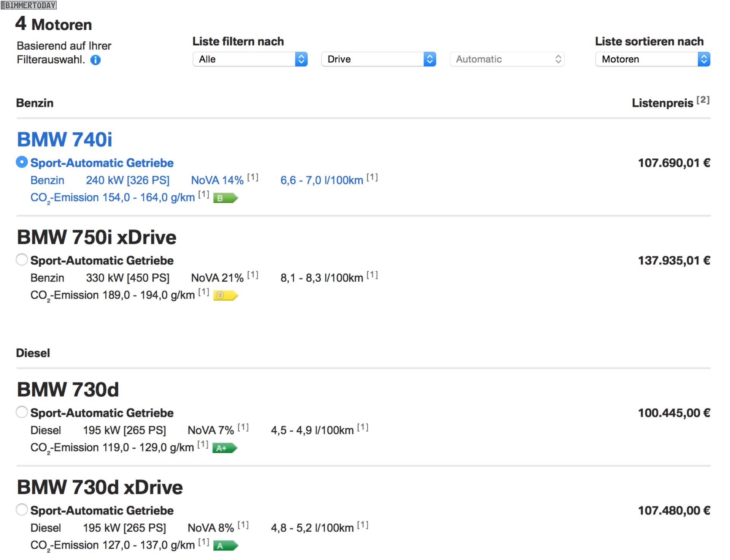Select the BMW 730d xDrive radio button
730x560 pixels.
(x=22, y=509)
